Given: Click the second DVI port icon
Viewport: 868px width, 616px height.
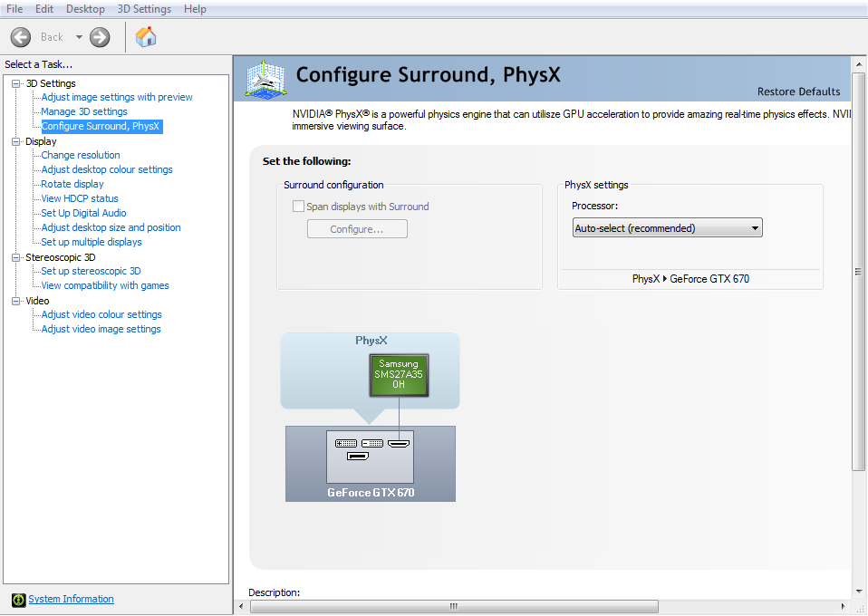Looking at the screenshot, I should click(x=372, y=443).
